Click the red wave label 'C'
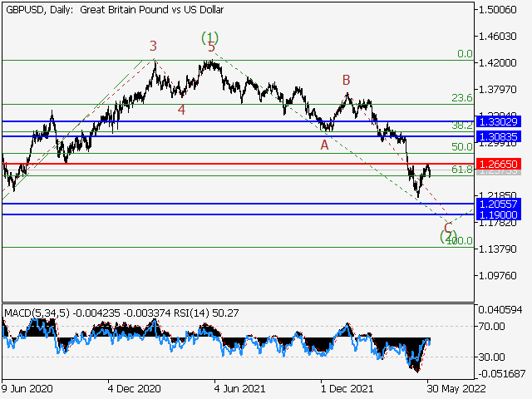 coord(448,228)
